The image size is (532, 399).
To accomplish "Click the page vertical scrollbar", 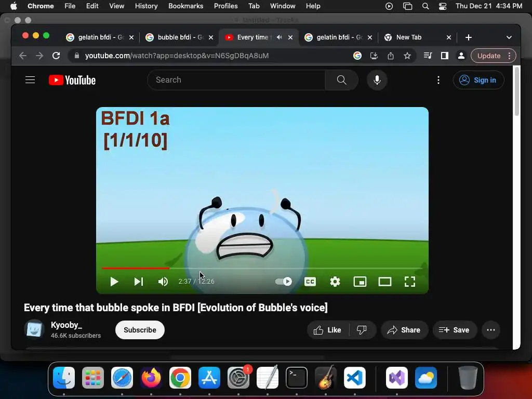I will click(517, 91).
